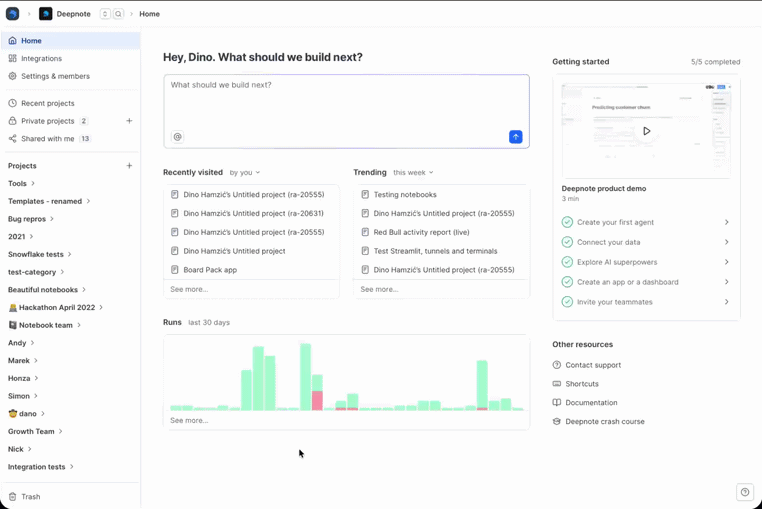Viewport: 762px width, 509px height.
Task: Play the Deepnote product demo video
Action: pos(646,131)
